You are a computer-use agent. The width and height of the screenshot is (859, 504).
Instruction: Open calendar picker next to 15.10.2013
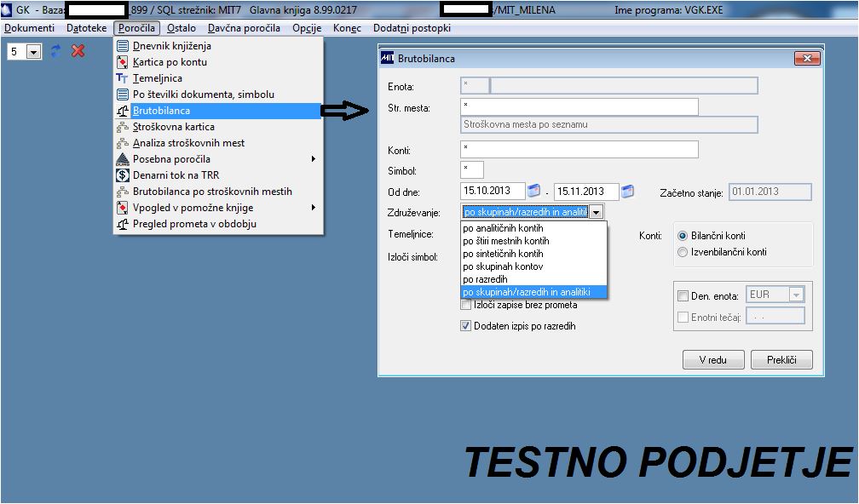coord(534,191)
